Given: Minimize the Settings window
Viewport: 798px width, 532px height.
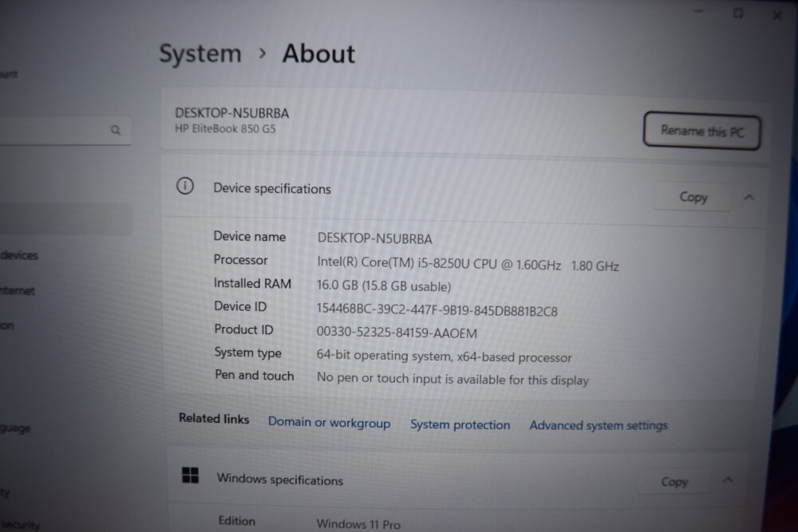Looking at the screenshot, I should [x=700, y=12].
